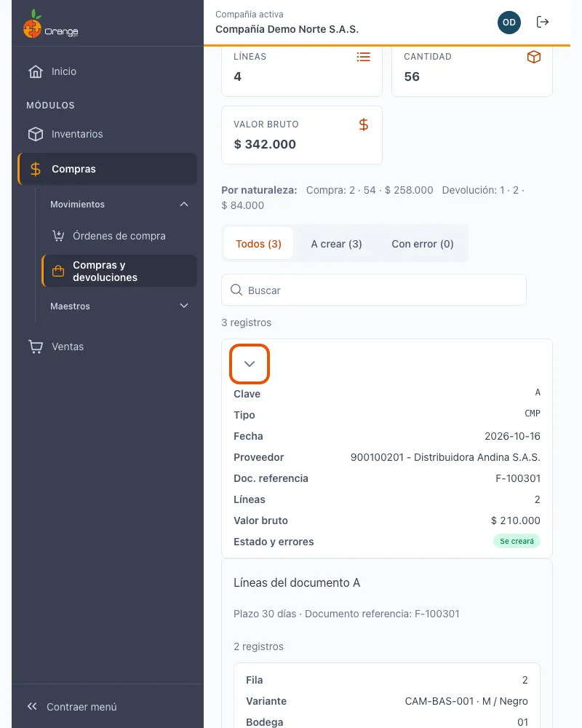The image size is (582, 728).
Task: Click Contraer menú button
Action: (72, 707)
